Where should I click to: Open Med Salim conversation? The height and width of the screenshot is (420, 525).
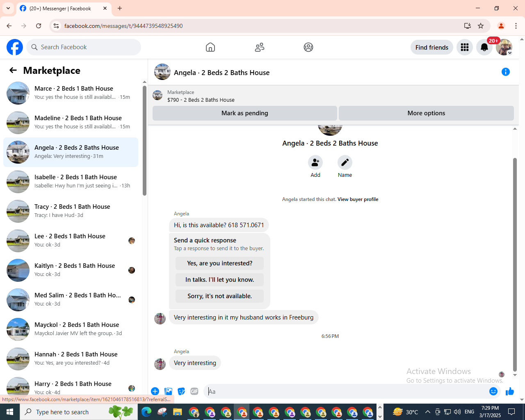pyautogui.click(x=71, y=300)
